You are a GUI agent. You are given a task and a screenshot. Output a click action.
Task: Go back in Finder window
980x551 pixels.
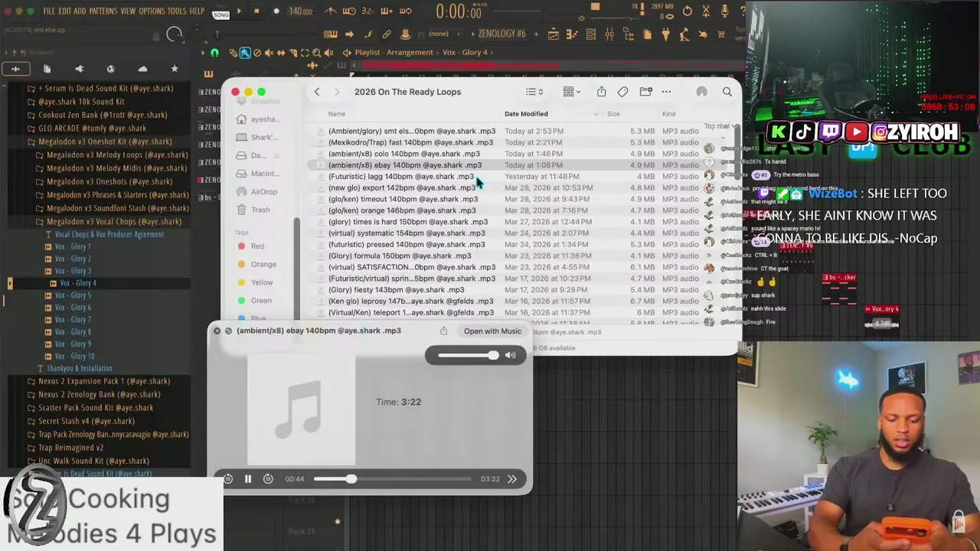click(x=316, y=92)
